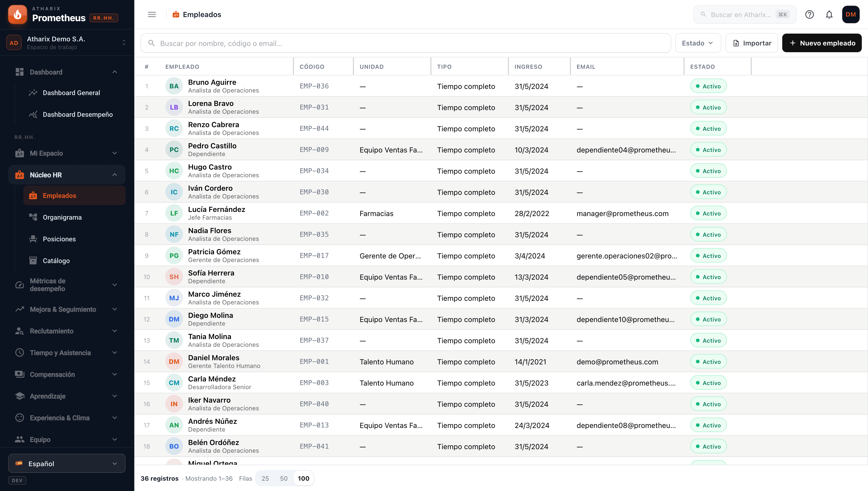Sort by the EMPLEADO column header
This screenshot has height=491, width=868.
(x=182, y=66)
